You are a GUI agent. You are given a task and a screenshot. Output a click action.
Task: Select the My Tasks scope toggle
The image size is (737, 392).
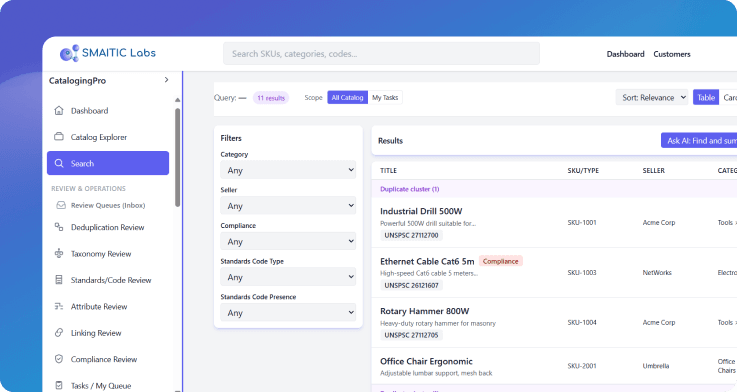point(385,97)
